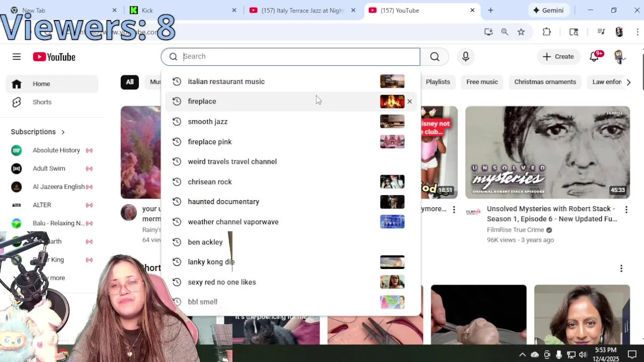Viewport: 644px width, 362px height.
Task: Select the smooth jazz suggestion
Action: tap(290, 122)
